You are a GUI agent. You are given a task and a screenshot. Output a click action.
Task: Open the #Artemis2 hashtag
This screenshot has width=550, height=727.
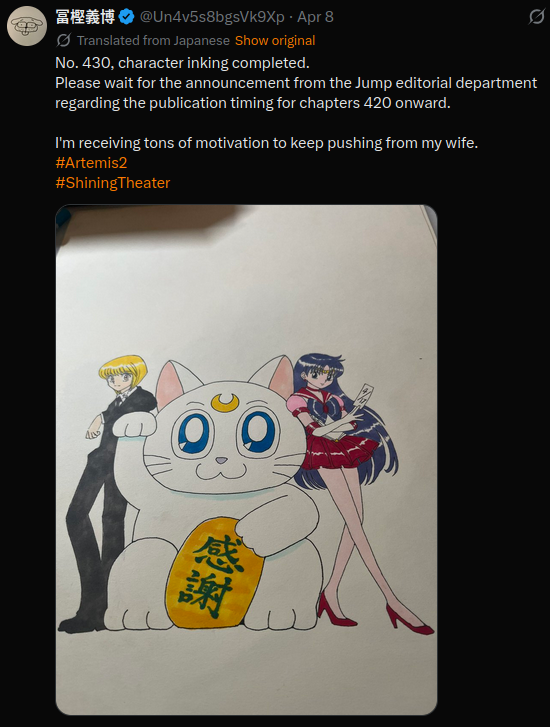[91, 163]
